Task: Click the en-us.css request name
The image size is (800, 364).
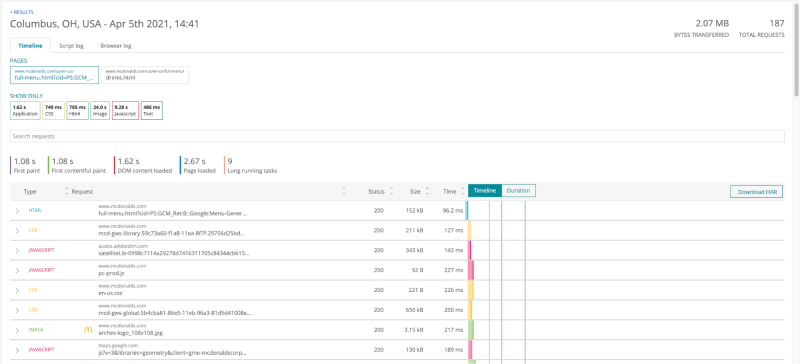Action: tap(110, 293)
